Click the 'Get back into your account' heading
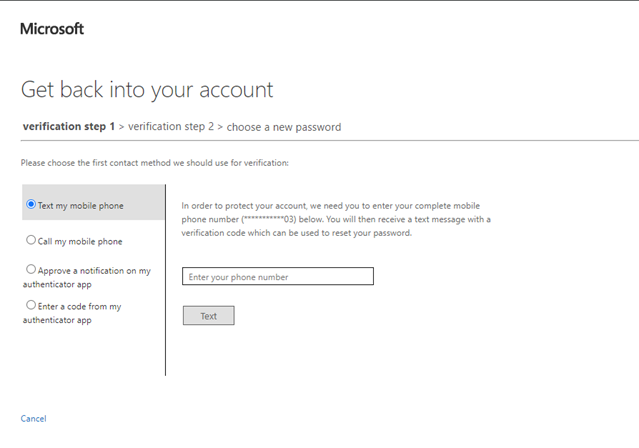Viewport: 639px width, 448px height. [x=147, y=89]
